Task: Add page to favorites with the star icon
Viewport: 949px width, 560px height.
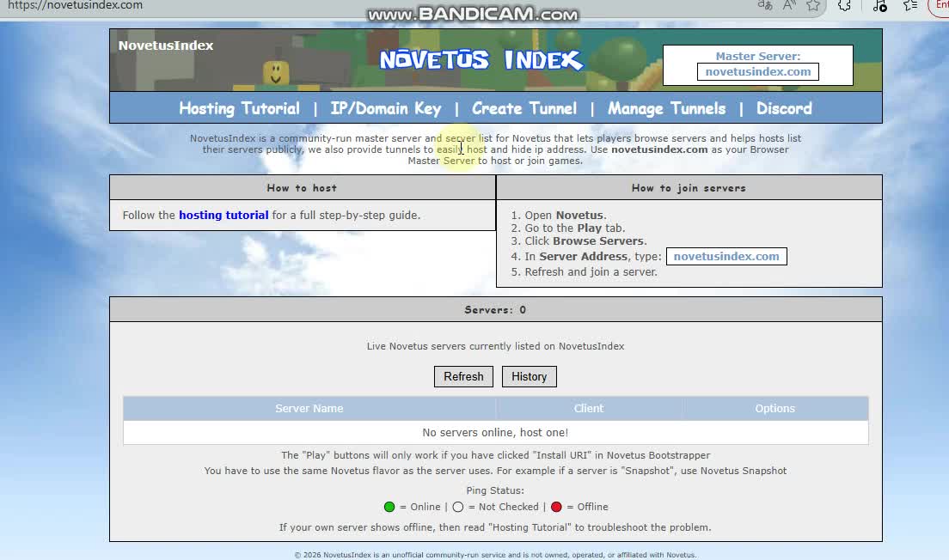Action: click(x=813, y=5)
